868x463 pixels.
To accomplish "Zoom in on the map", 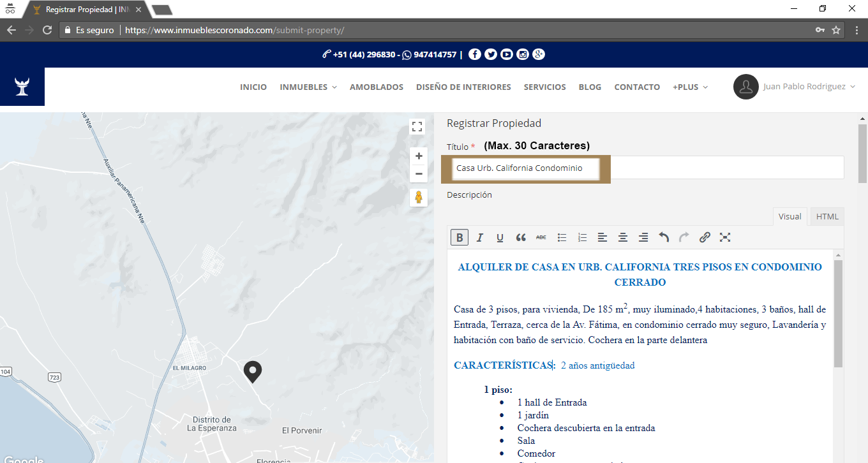I will click(x=419, y=156).
